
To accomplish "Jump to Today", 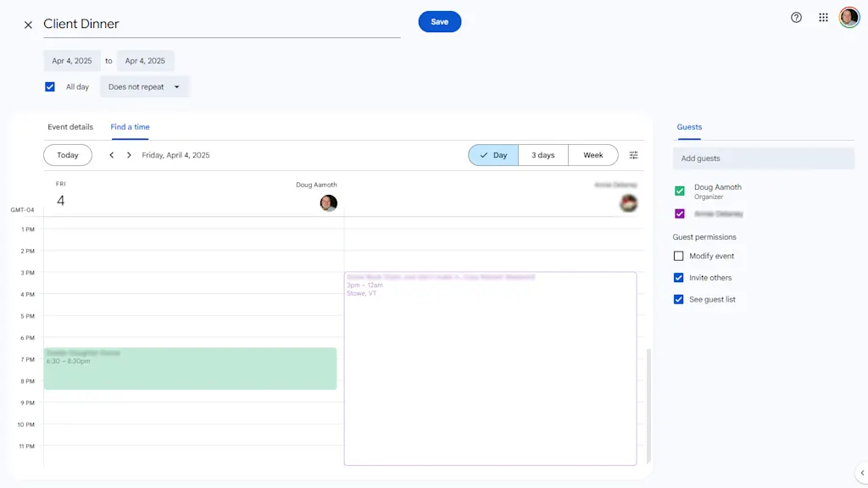I will pyautogui.click(x=68, y=155).
